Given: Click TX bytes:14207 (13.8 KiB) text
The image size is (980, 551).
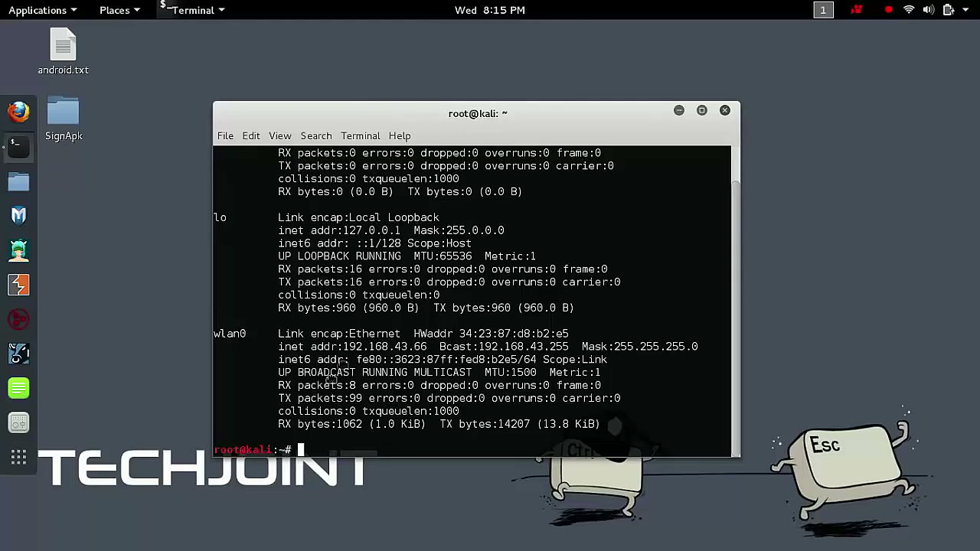Looking at the screenshot, I should tap(519, 424).
